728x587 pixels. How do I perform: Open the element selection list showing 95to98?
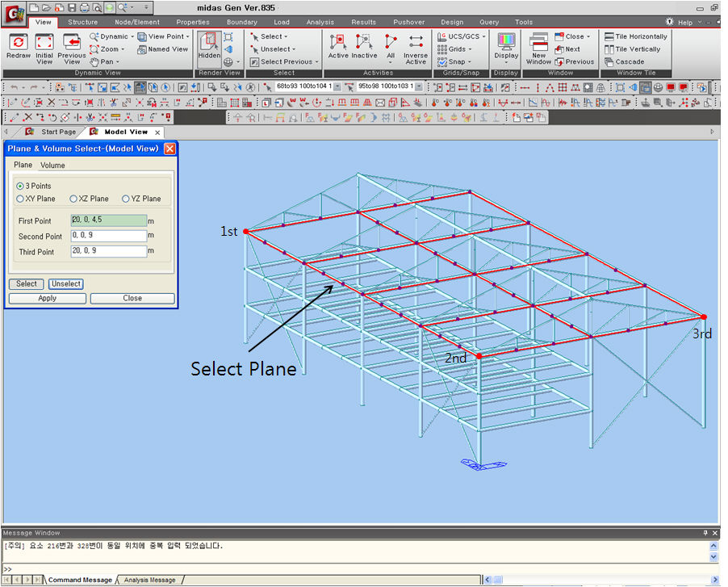[x=419, y=87]
